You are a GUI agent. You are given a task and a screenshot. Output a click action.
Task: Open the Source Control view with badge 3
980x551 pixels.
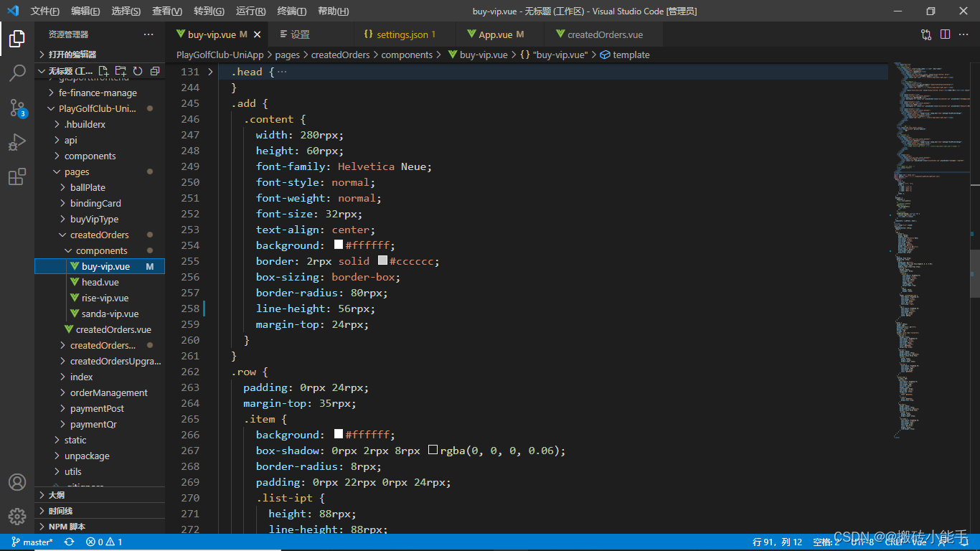point(17,108)
